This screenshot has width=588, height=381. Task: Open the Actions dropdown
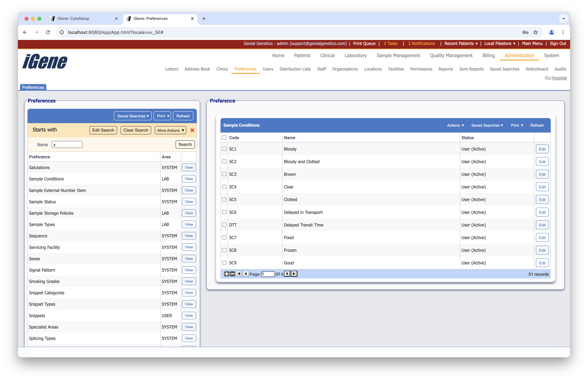click(455, 125)
